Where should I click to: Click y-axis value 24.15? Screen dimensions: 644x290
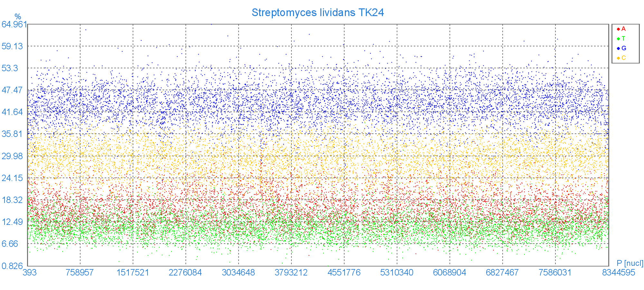pos(12,178)
